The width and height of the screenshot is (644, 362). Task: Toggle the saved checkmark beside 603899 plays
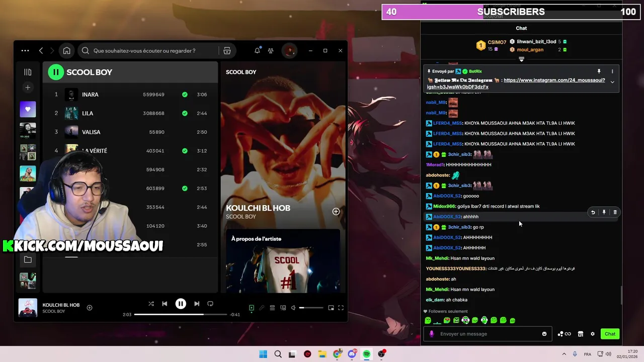tap(185, 188)
